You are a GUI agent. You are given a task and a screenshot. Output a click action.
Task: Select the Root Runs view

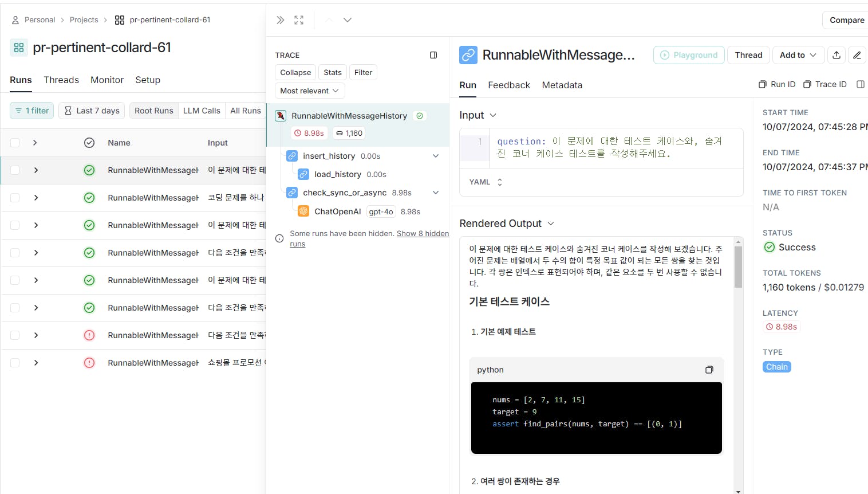154,111
